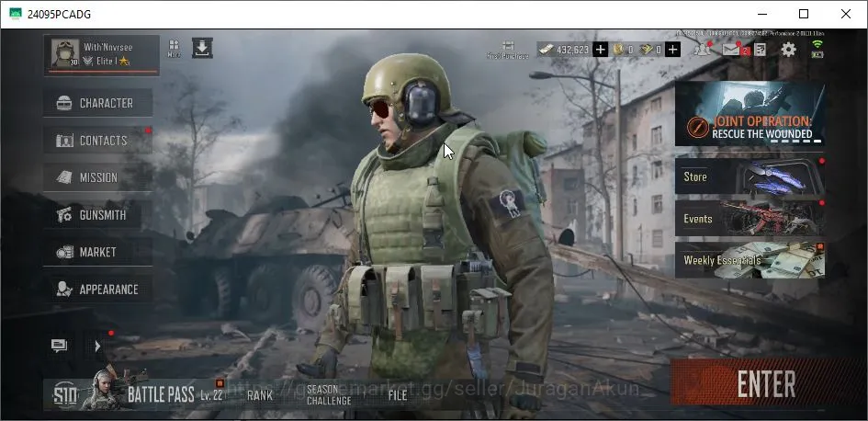The image size is (868, 421).
Task: Open the download resources icon
Action: pyautogui.click(x=202, y=48)
